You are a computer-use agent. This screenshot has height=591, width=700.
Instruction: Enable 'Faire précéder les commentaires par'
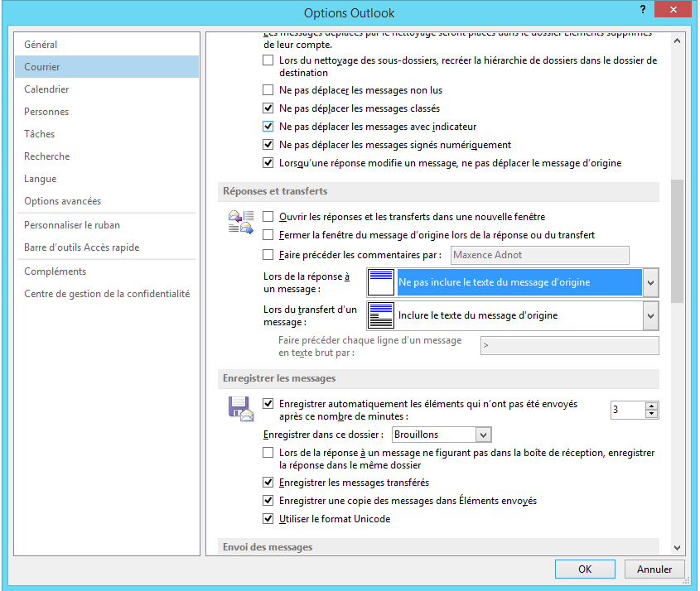(268, 255)
